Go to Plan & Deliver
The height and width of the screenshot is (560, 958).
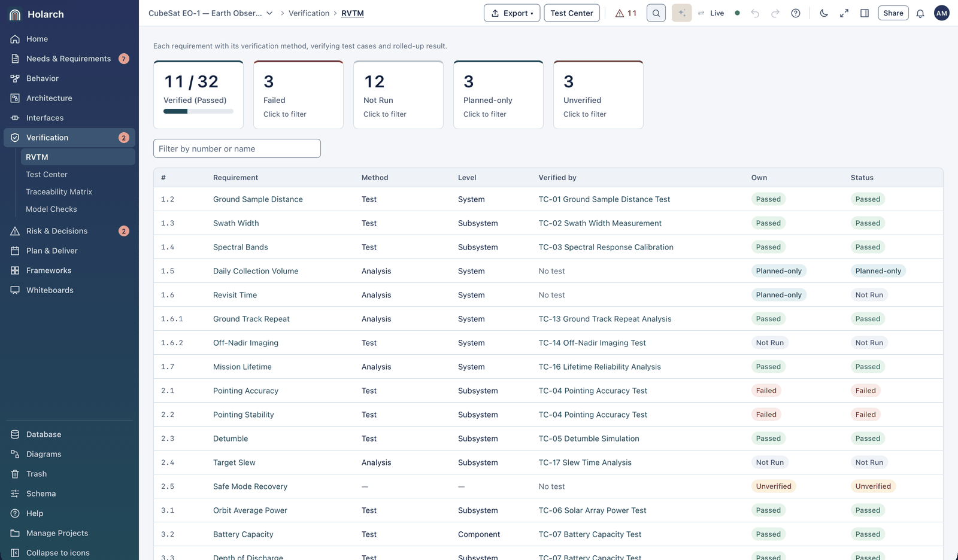coord(69,251)
